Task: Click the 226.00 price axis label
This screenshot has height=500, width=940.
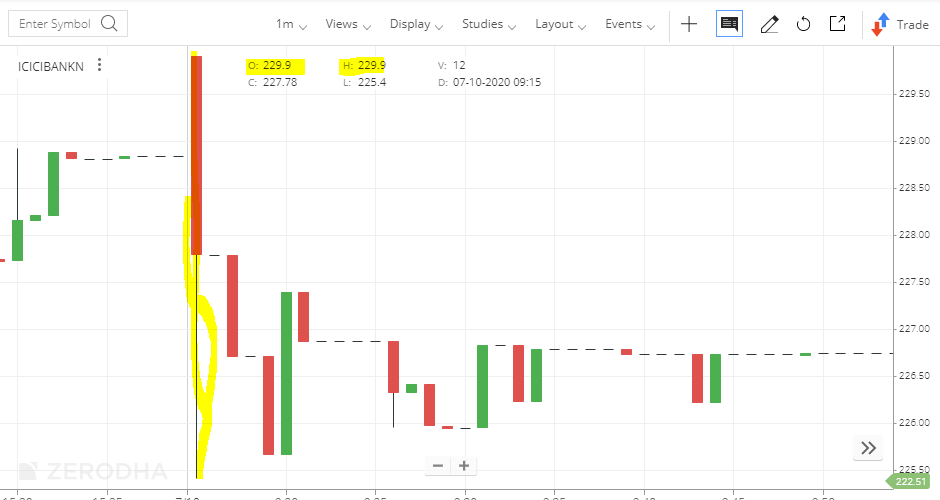Action: (915, 423)
